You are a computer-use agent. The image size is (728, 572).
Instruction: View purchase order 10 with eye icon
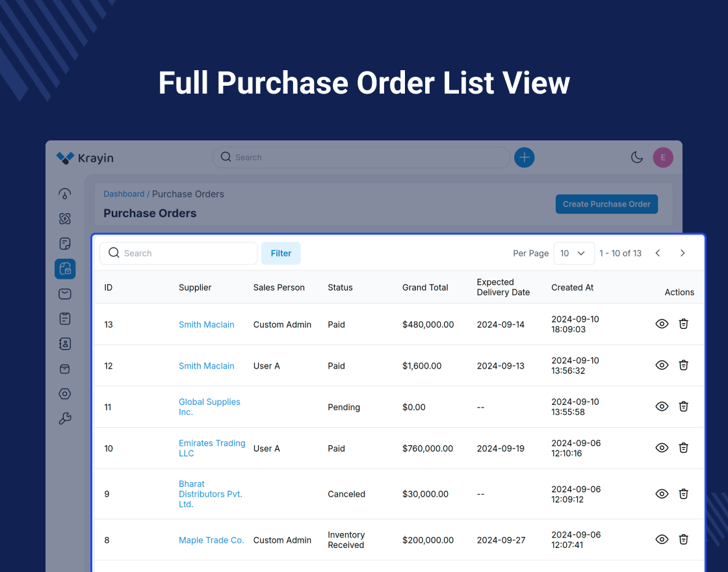pyautogui.click(x=662, y=448)
